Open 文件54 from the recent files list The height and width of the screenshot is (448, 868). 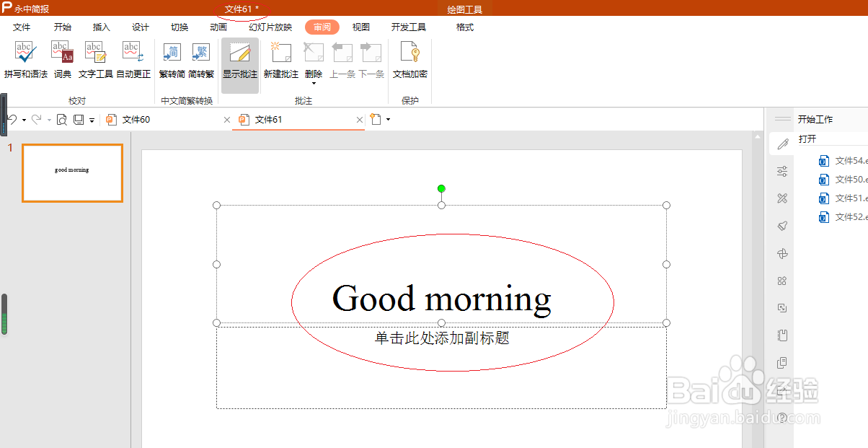coord(843,160)
